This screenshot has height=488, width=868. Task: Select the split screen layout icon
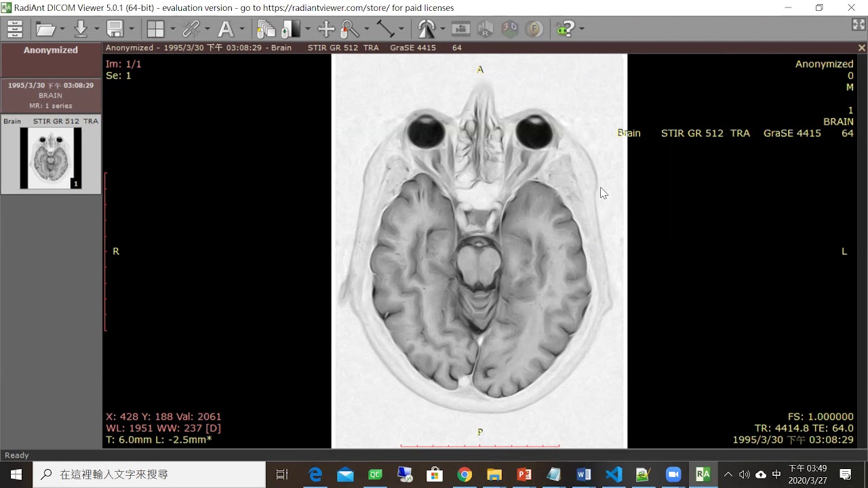tap(155, 29)
